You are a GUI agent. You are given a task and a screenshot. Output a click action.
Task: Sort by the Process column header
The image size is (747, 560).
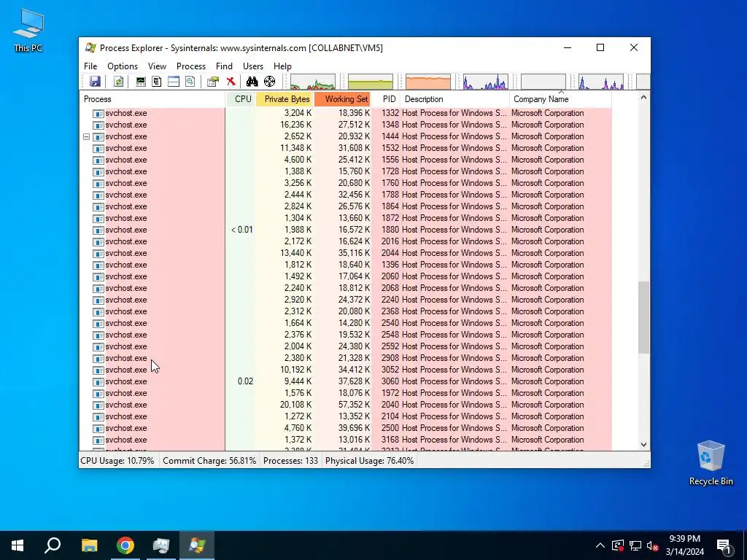coord(152,99)
